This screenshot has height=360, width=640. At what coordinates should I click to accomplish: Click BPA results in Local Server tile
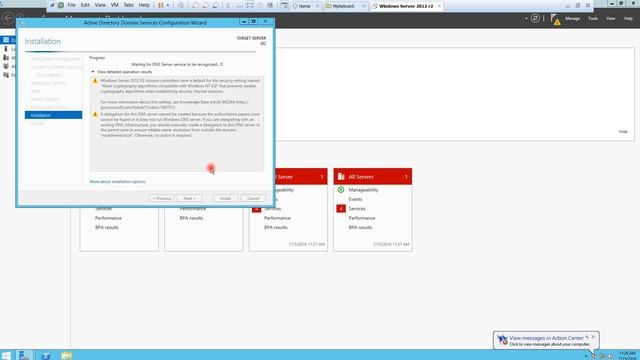point(276,227)
